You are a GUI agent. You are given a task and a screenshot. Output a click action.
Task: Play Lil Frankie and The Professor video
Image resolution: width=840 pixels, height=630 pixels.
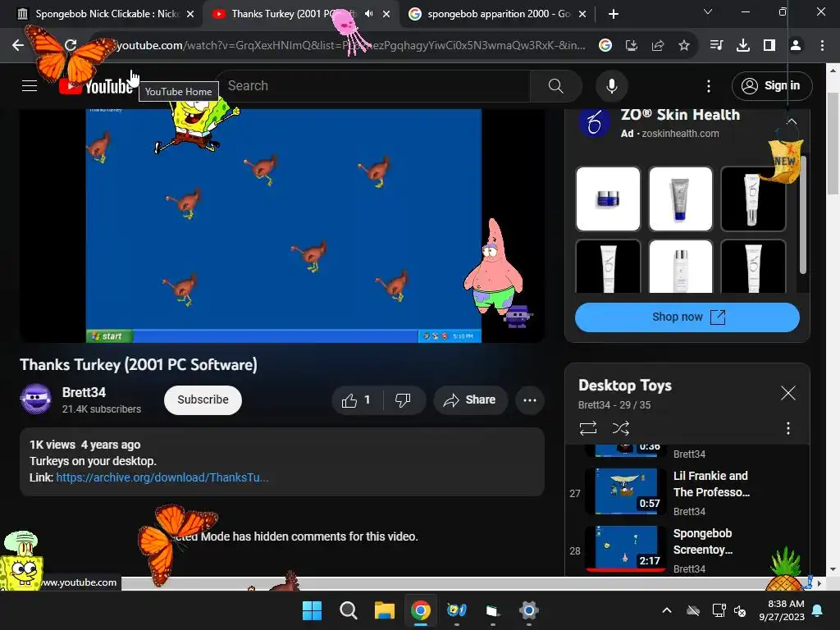click(x=687, y=492)
